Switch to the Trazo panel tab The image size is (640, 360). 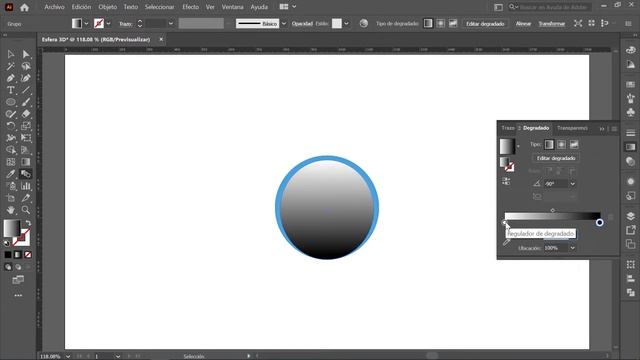click(508, 128)
